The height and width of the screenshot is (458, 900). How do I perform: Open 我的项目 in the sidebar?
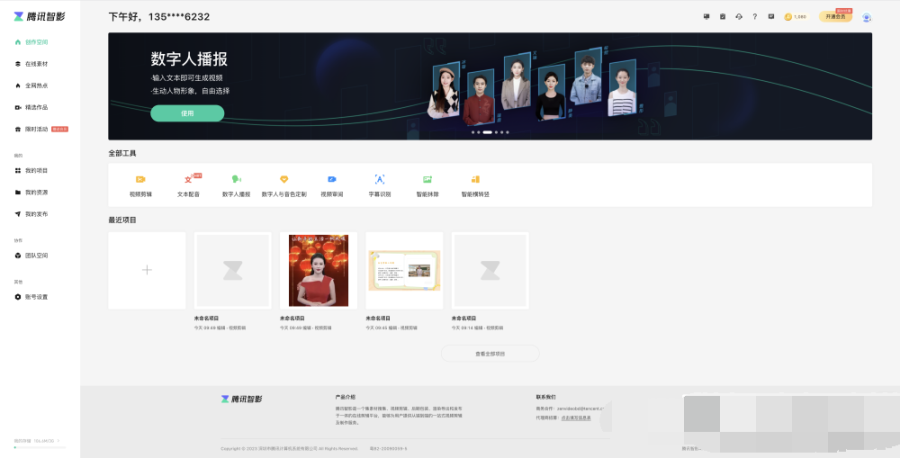pos(31,170)
